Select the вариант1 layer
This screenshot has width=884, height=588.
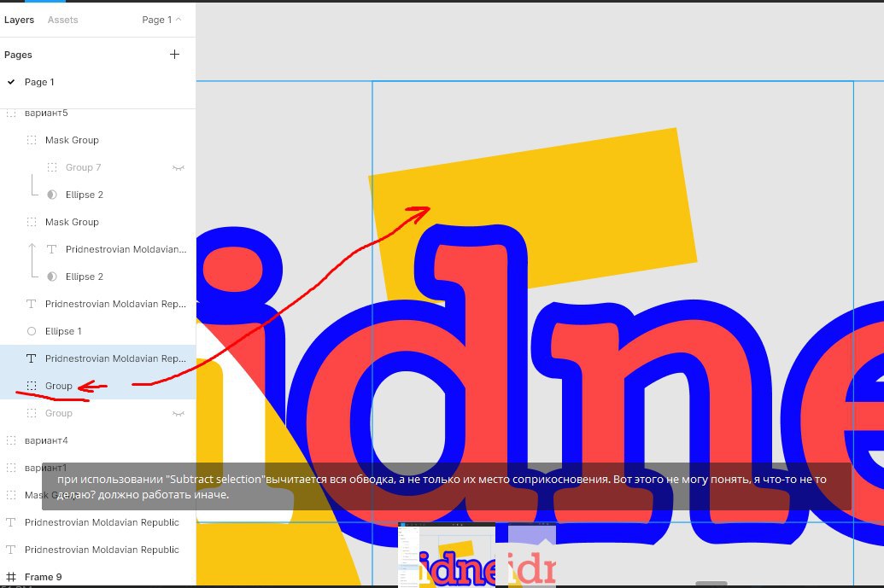[x=45, y=468]
